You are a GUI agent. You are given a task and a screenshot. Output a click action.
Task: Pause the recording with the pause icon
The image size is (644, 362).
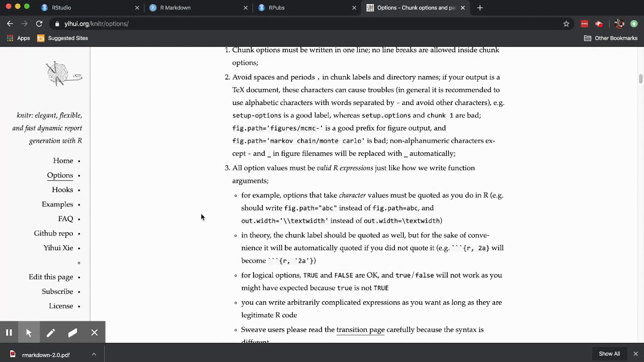[x=9, y=332]
